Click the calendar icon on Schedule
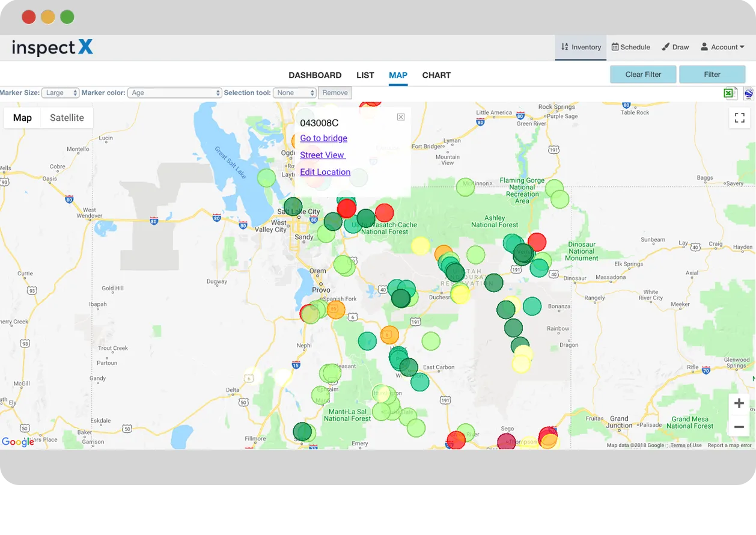Image resolution: width=756 pixels, height=535 pixels. tap(615, 47)
